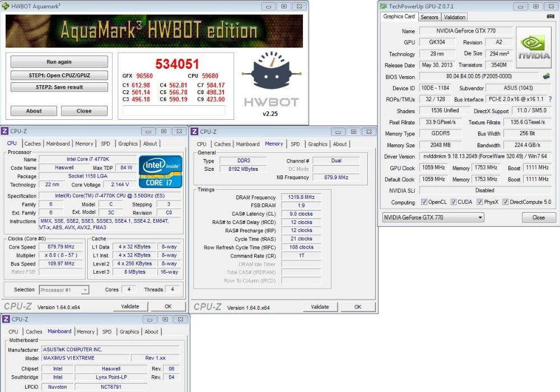Click the HWBOT robot logo in Aquamark

tap(272, 70)
